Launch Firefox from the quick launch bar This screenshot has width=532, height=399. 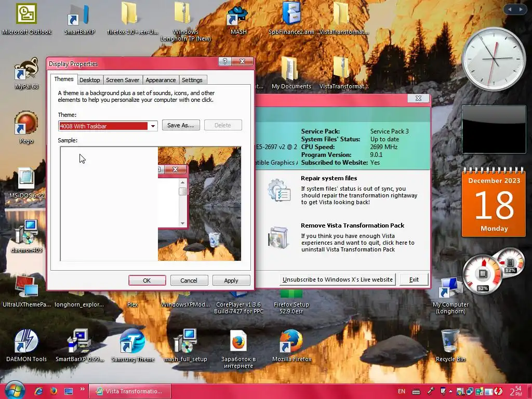[x=54, y=391]
